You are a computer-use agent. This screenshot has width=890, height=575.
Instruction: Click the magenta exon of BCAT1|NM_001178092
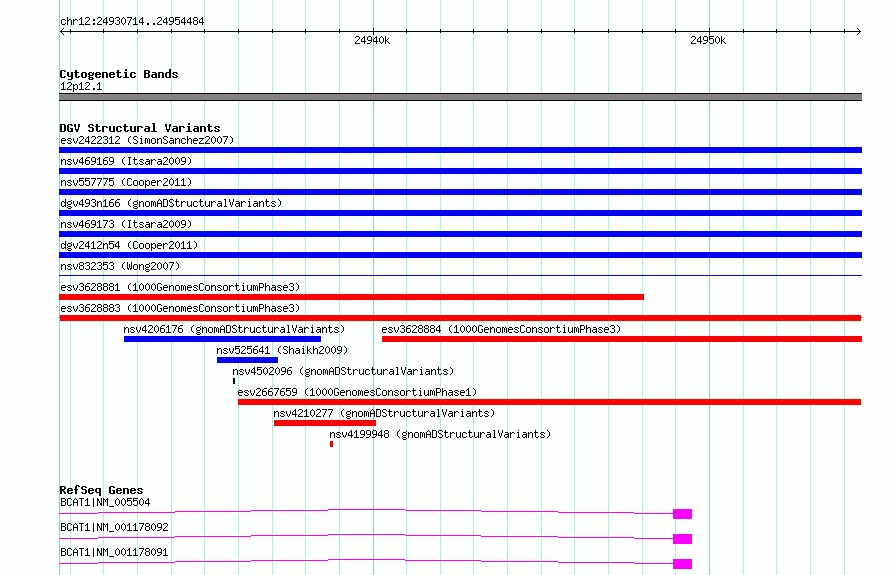[682, 539]
